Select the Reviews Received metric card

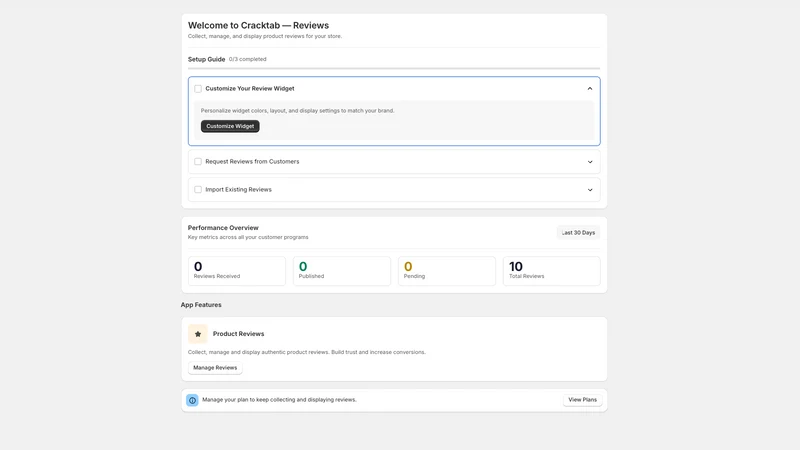tap(237, 271)
